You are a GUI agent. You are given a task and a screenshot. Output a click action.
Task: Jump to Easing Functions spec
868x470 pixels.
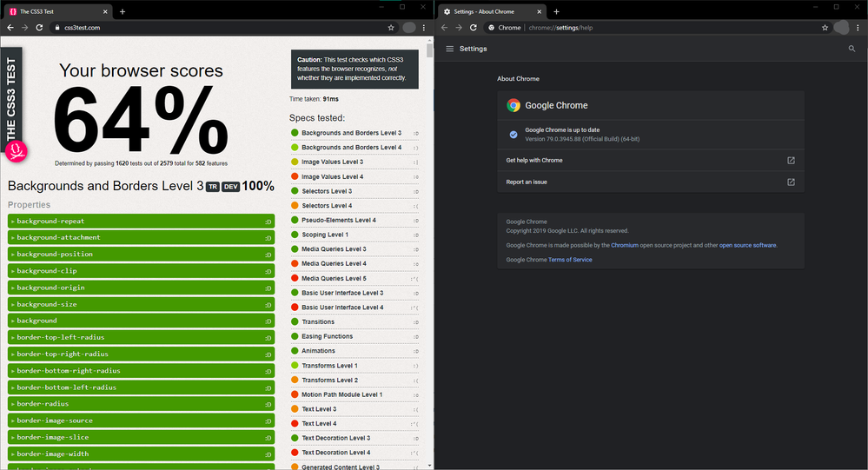(328, 336)
